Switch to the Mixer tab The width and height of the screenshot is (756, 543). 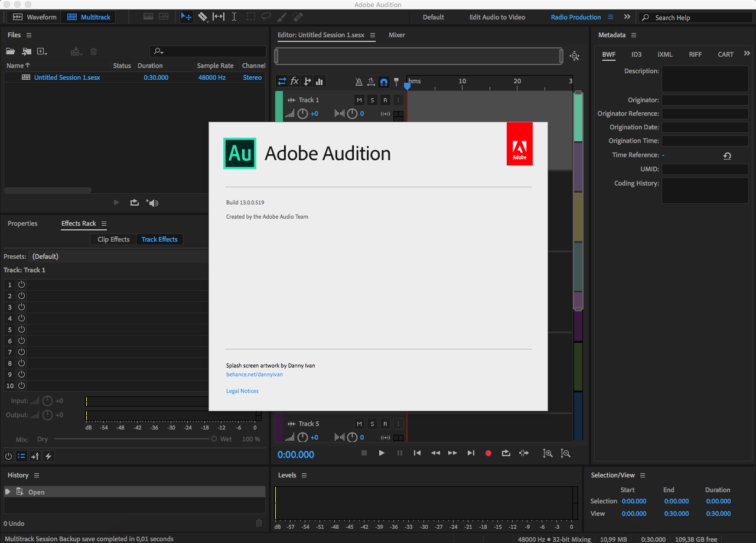[397, 35]
